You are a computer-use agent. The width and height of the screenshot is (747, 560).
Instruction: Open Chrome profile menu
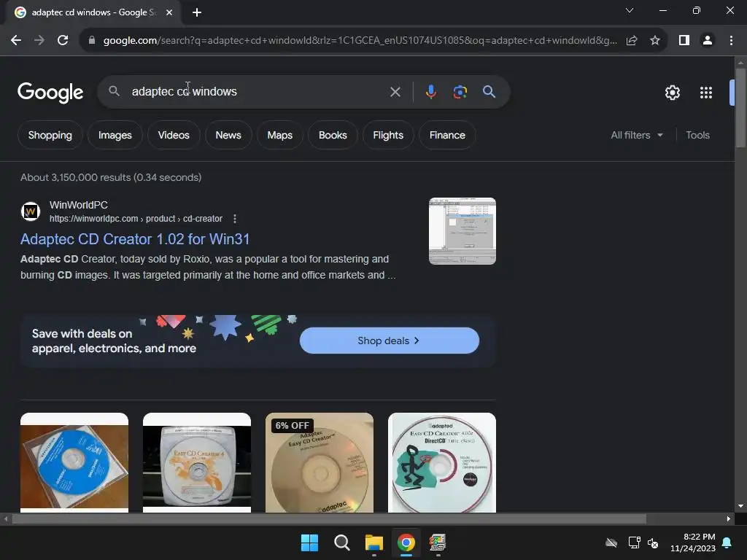pyautogui.click(x=708, y=41)
